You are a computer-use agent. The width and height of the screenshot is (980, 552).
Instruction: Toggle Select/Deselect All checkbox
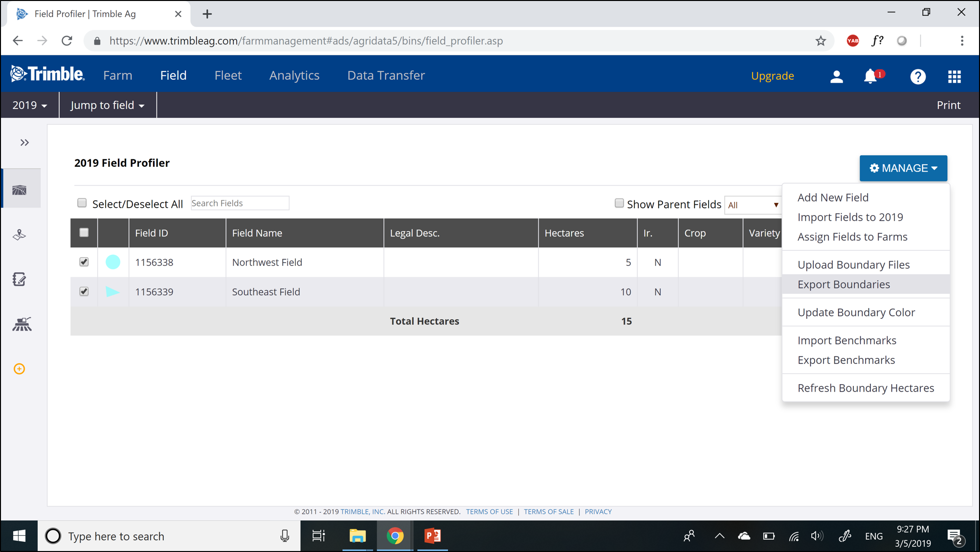tap(82, 203)
